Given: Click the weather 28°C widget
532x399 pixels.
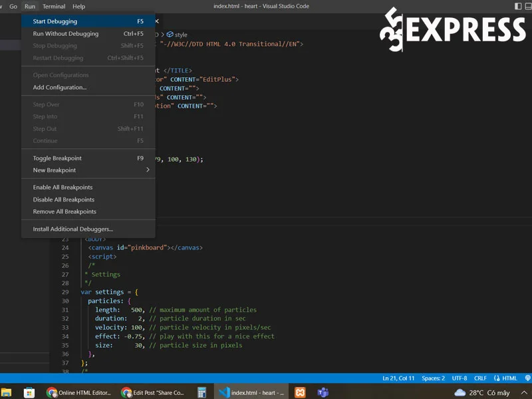Looking at the screenshot, I should pos(481,392).
